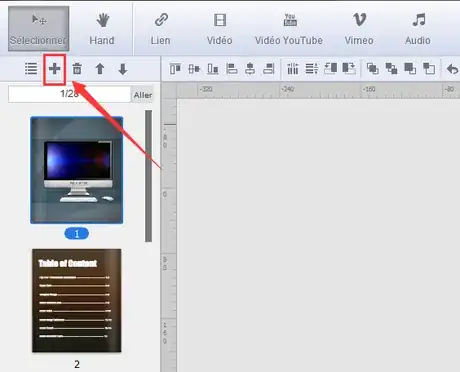The width and height of the screenshot is (460, 372).
Task: Delete page using trash icon
Action: tap(77, 69)
